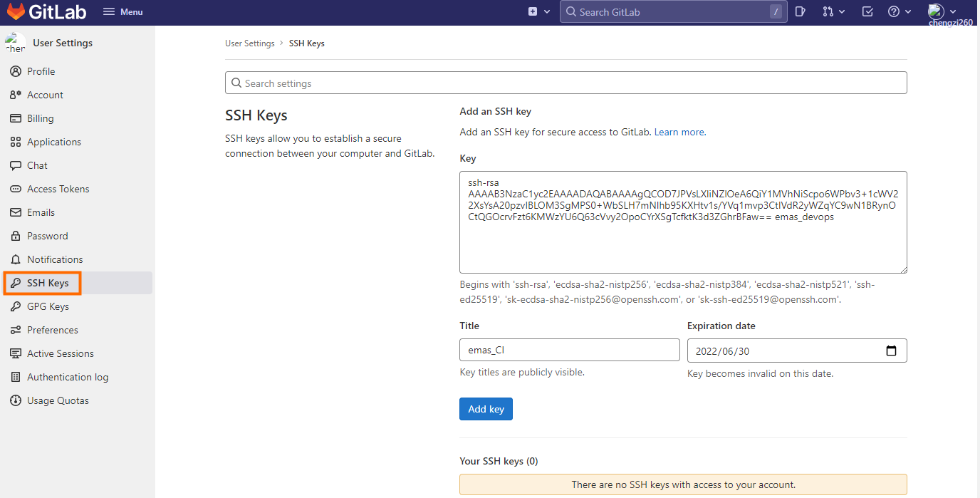Click the sidebar User Settings avatar
This screenshot has height=498, width=980.
[x=15, y=43]
